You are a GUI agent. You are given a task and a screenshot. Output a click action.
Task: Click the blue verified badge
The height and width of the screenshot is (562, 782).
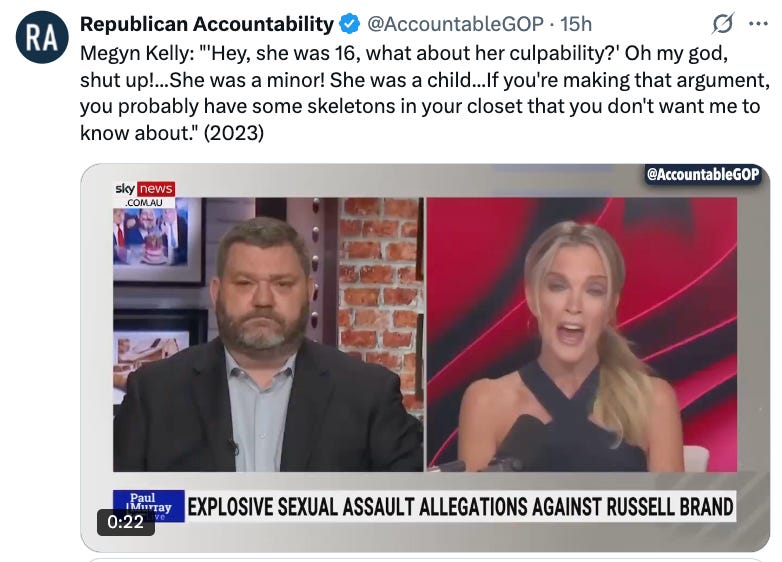coord(350,24)
